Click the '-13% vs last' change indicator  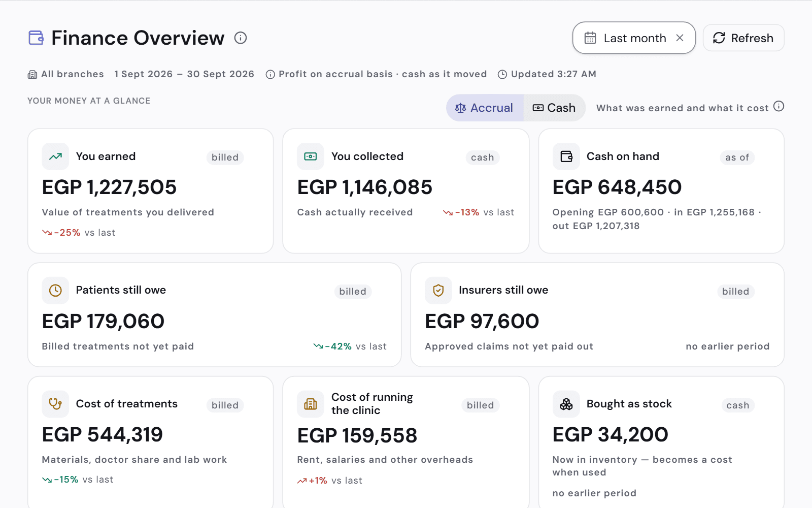pos(479,212)
